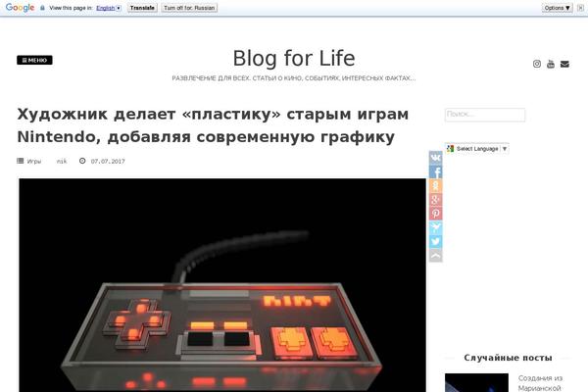
Task: Click the lock icon in translate bar
Action: coord(42,8)
